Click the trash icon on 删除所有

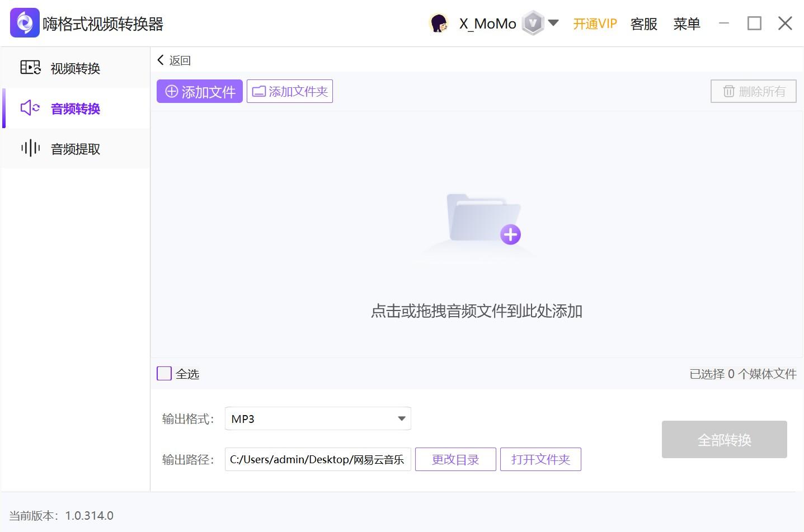pyautogui.click(x=729, y=91)
